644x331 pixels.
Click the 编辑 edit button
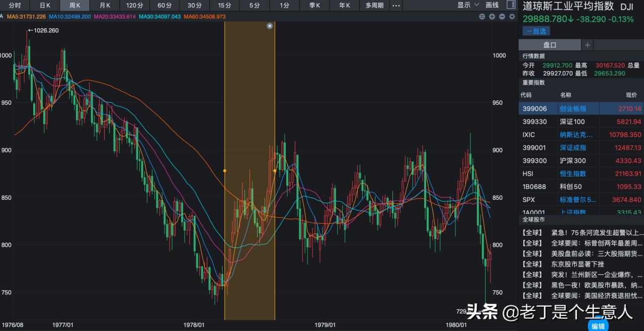coord(598,326)
